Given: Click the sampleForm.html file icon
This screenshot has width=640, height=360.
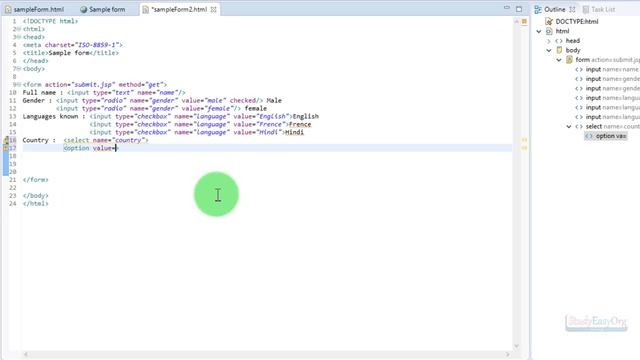Looking at the screenshot, I should point(8,9).
